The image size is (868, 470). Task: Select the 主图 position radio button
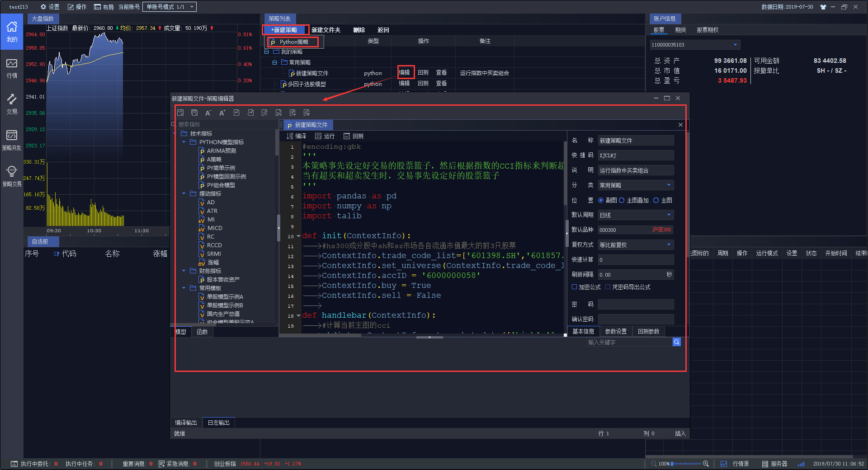point(656,200)
